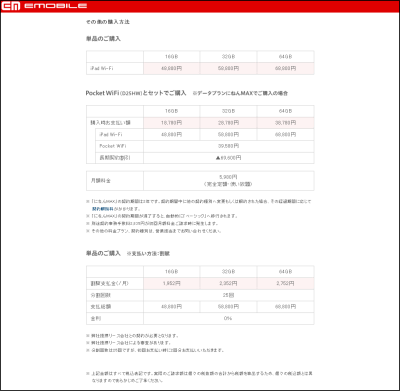Select the 16GB 購入時お支払い額 highlighted price cell
The height and width of the screenshot is (391, 400).
[172, 123]
